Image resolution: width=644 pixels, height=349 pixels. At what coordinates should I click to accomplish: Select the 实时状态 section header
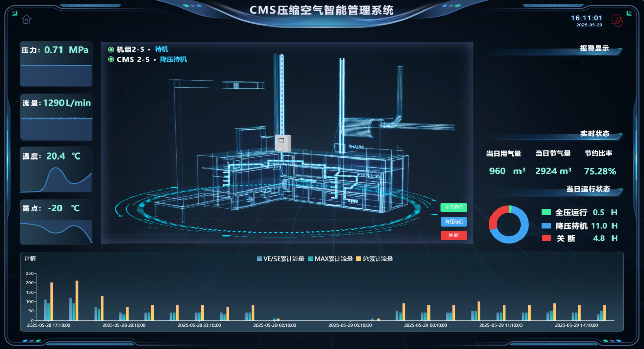coord(595,134)
